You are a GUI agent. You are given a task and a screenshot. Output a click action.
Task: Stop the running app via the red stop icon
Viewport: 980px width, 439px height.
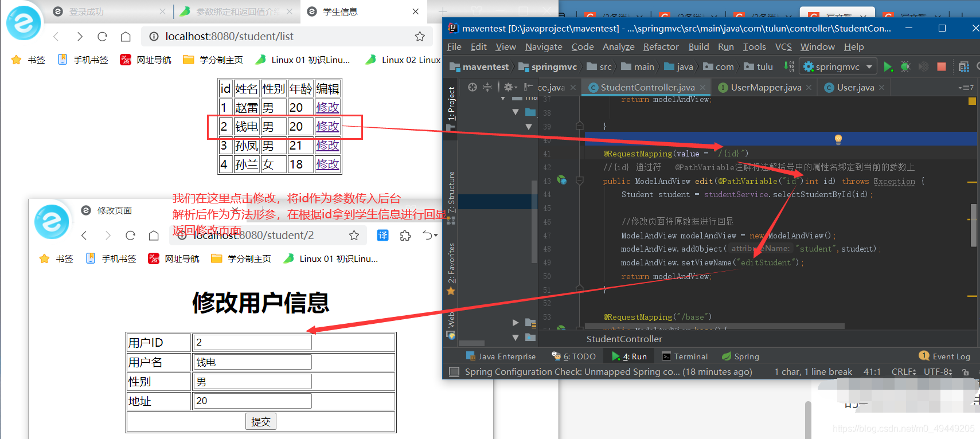(941, 67)
